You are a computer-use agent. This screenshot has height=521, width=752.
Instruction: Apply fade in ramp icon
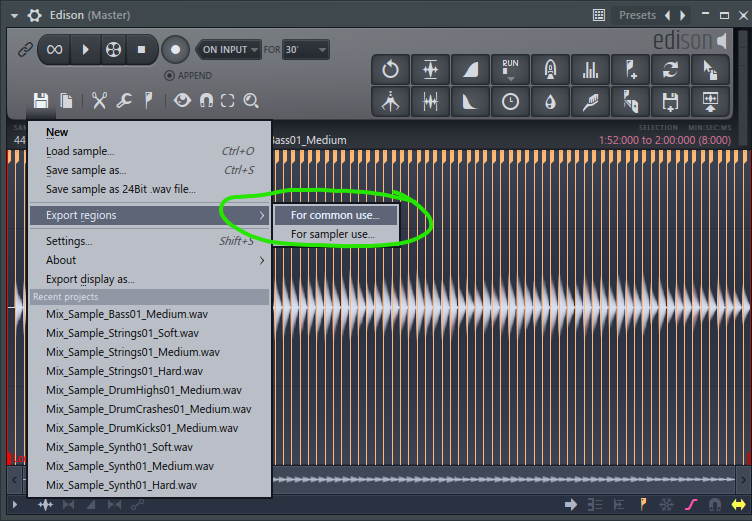click(470, 70)
